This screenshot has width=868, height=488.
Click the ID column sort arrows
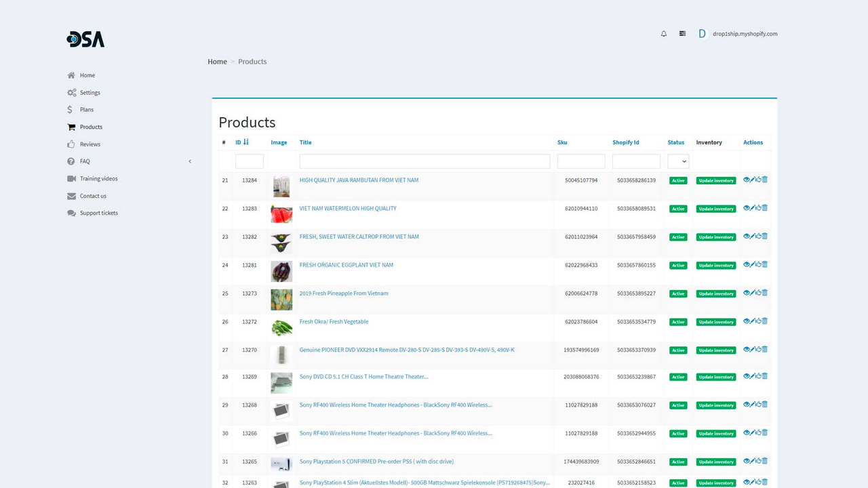pos(245,142)
